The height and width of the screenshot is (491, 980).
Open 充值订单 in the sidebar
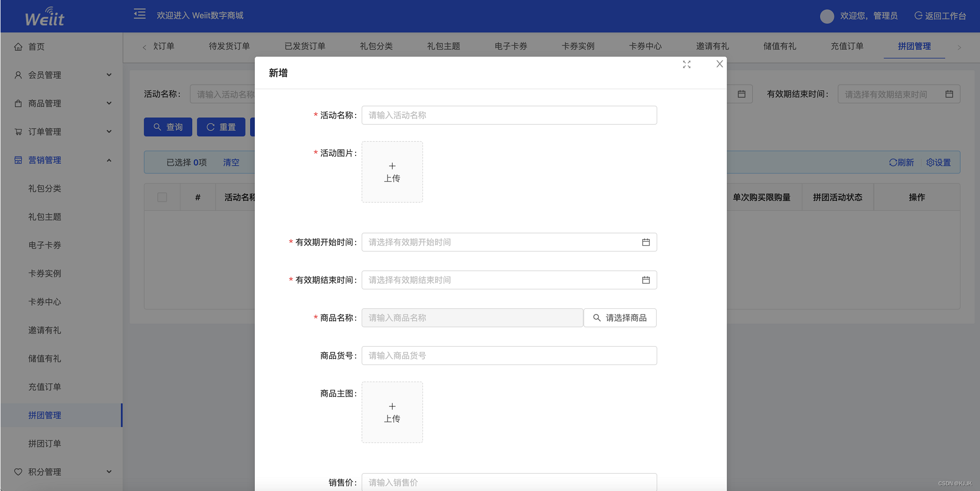pyautogui.click(x=45, y=387)
